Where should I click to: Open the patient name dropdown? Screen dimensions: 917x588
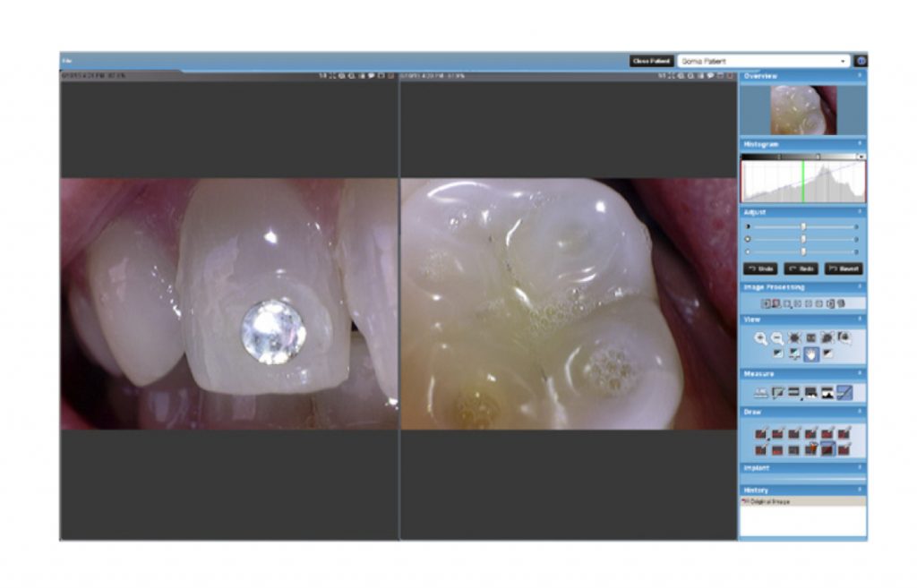pyautogui.click(x=844, y=61)
